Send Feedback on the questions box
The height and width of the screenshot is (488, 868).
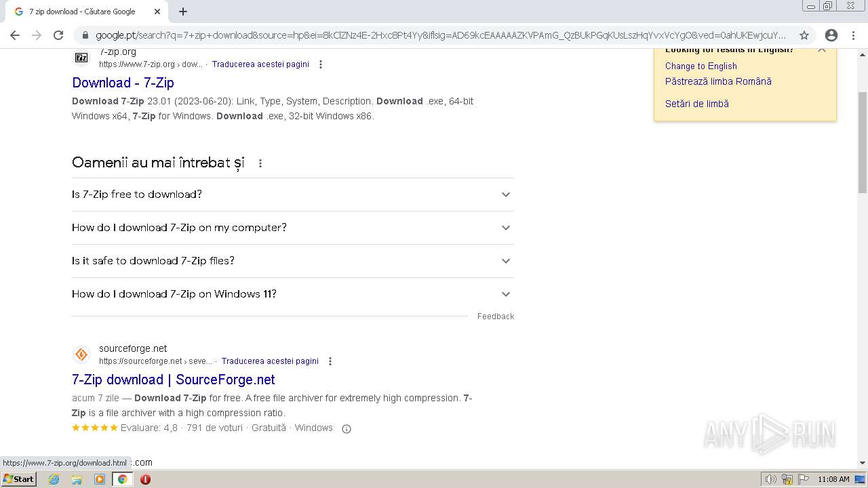(x=496, y=317)
